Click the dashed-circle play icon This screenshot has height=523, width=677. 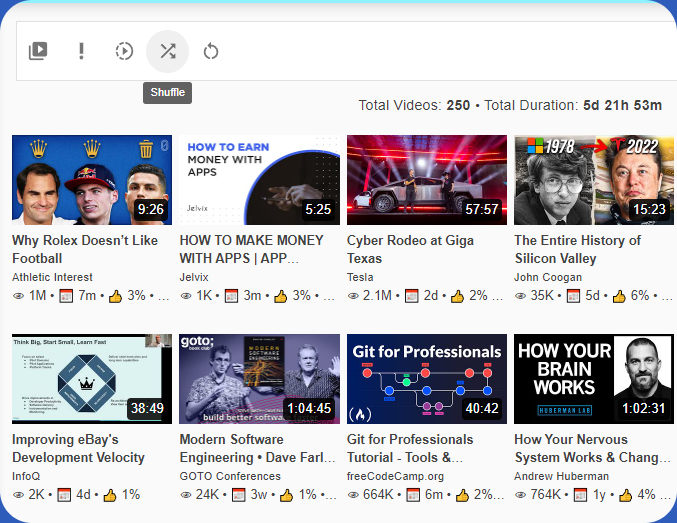[124, 51]
